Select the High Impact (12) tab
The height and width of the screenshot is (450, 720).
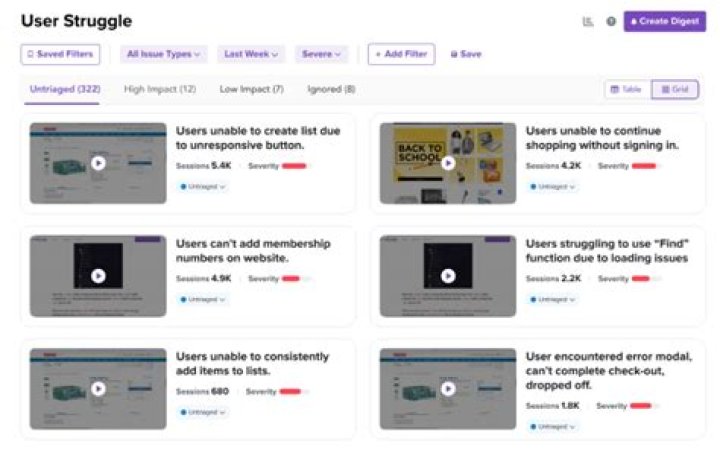(160, 89)
